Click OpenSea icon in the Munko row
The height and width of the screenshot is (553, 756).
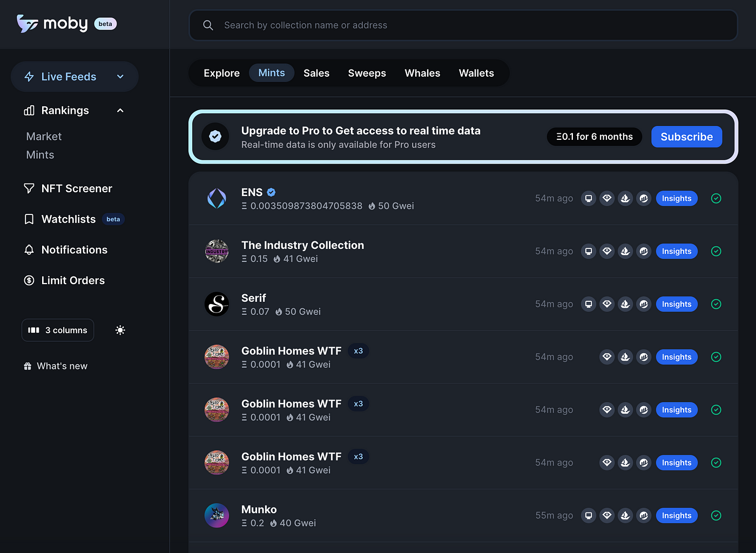point(625,516)
